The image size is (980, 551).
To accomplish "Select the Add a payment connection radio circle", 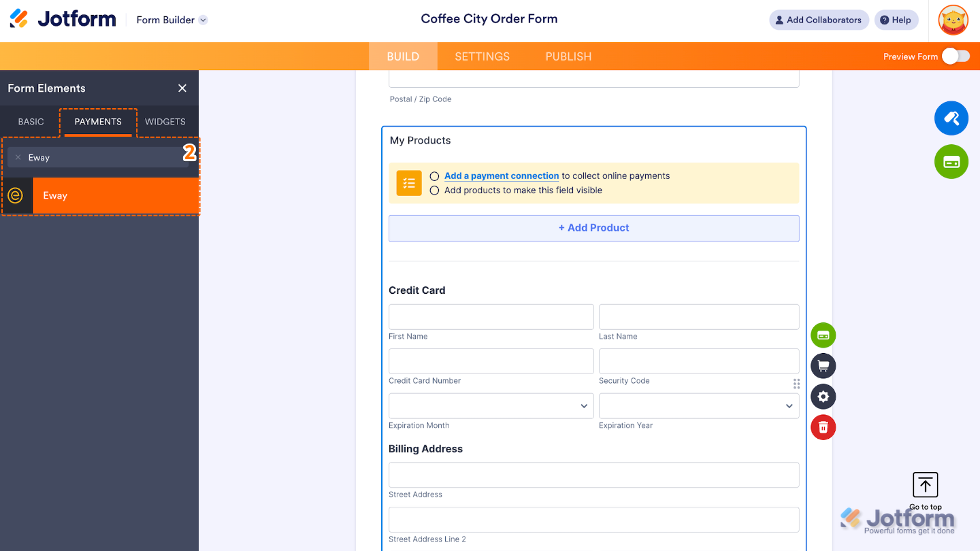I will click(434, 176).
